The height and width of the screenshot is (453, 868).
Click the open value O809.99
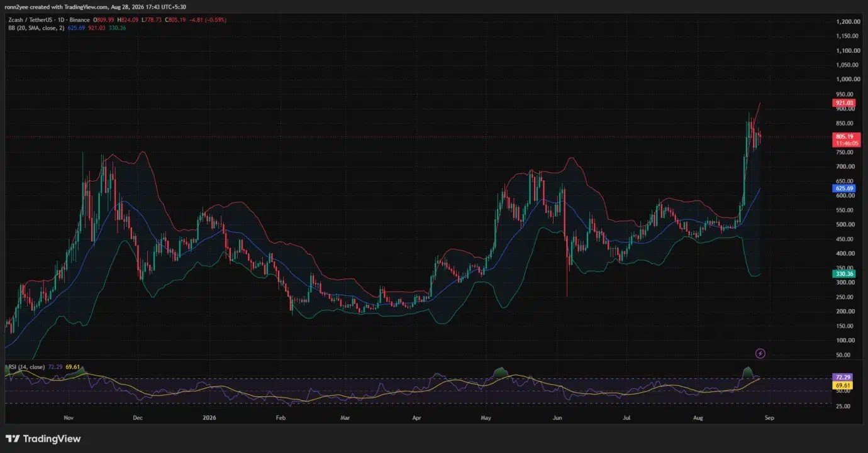click(104, 20)
